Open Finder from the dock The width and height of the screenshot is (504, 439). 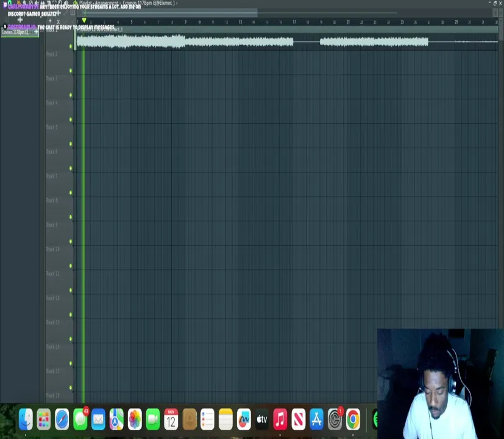click(x=26, y=419)
